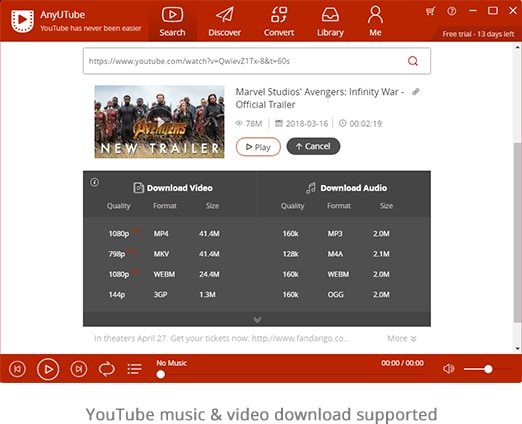Click the magnifier search icon
Image resolution: width=522 pixels, height=424 pixels.
click(413, 61)
